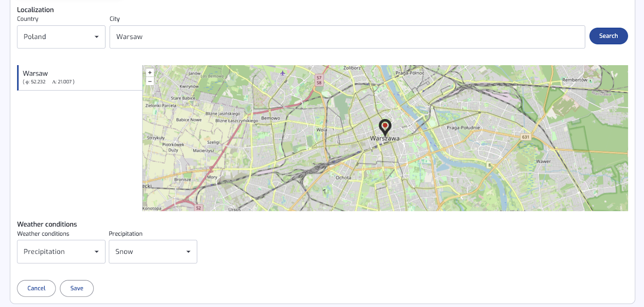644x307 pixels.
Task: Zoom out on the map
Action: click(150, 81)
